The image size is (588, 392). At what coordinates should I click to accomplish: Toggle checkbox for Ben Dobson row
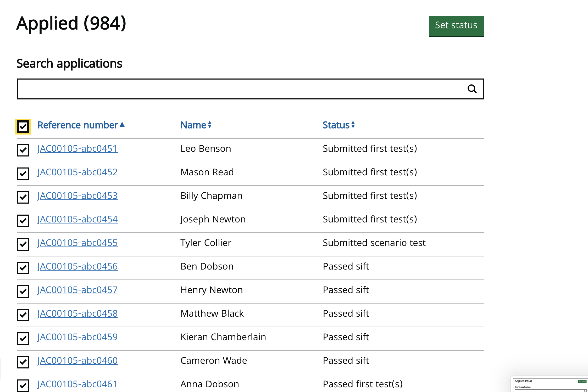click(x=23, y=268)
